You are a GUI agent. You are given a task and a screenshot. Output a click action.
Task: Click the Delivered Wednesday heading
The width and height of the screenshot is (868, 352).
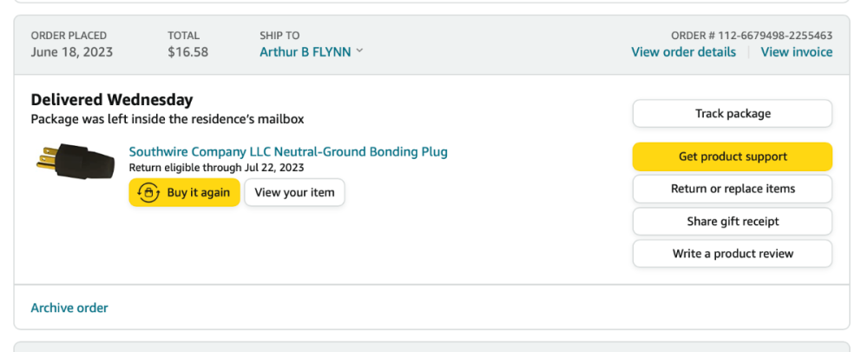coord(112,100)
